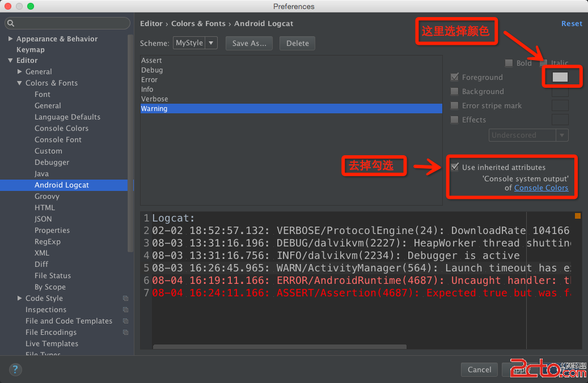Click the Delete scheme button
Screen dimensions: 588x383
pos(297,43)
